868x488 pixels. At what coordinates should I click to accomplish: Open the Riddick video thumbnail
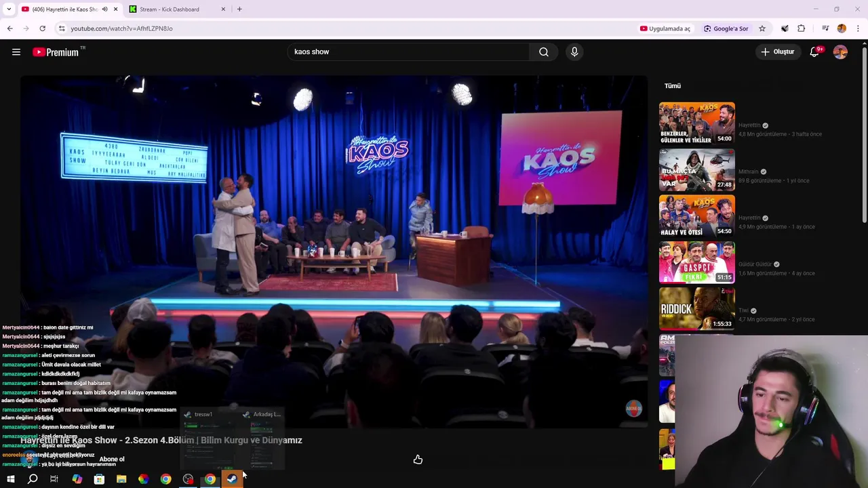(x=696, y=308)
